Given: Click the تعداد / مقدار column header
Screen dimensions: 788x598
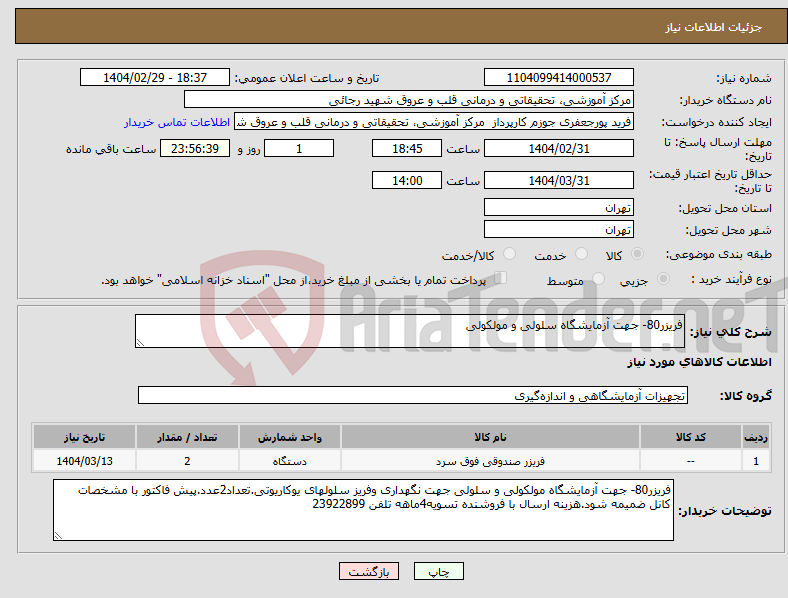Looking at the screenshot, I should pos(187,437).
